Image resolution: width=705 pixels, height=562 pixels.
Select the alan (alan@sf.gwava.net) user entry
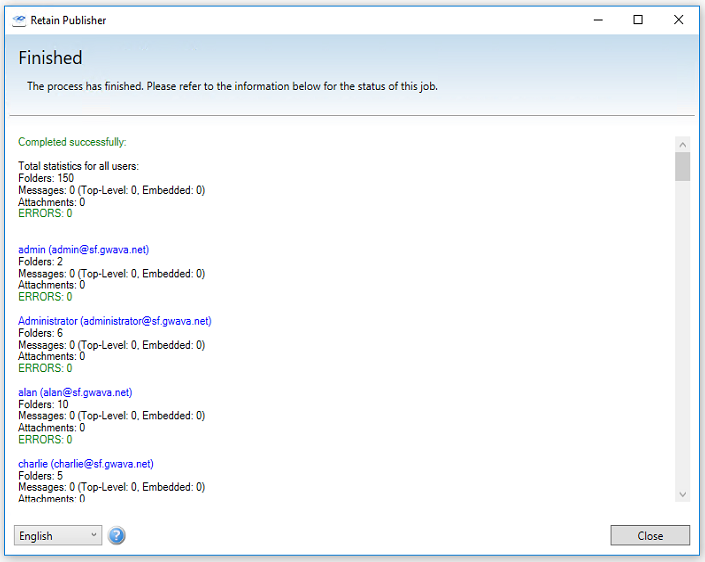(x=75, y=392)
